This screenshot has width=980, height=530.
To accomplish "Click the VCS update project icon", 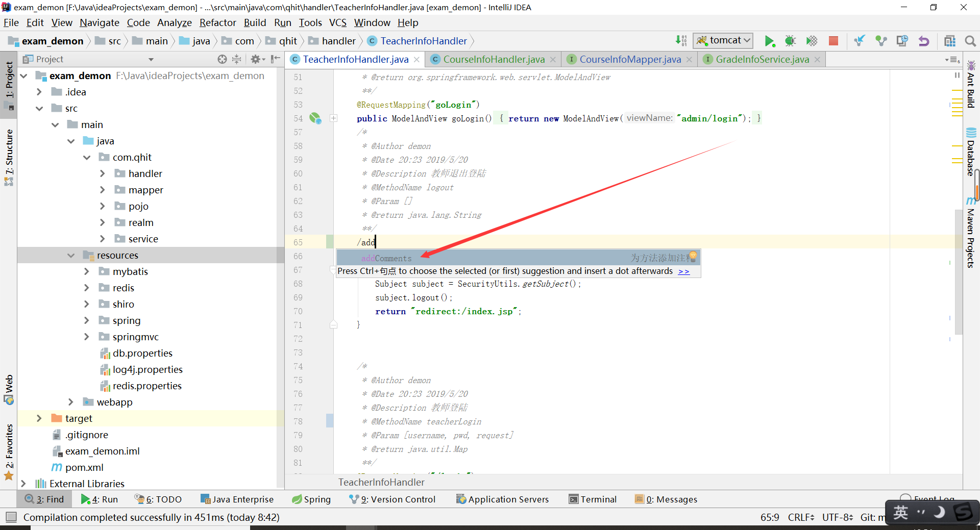I will click(860, 41).
